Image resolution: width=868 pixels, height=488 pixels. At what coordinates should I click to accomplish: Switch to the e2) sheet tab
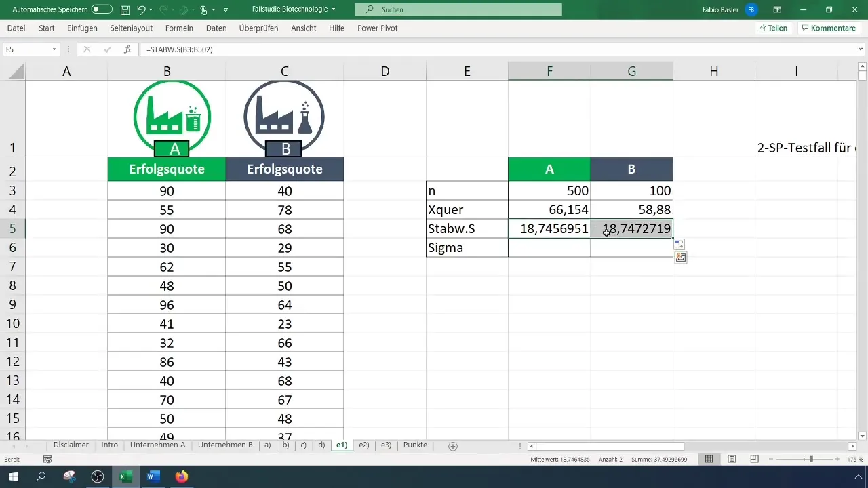coord(363,445)
